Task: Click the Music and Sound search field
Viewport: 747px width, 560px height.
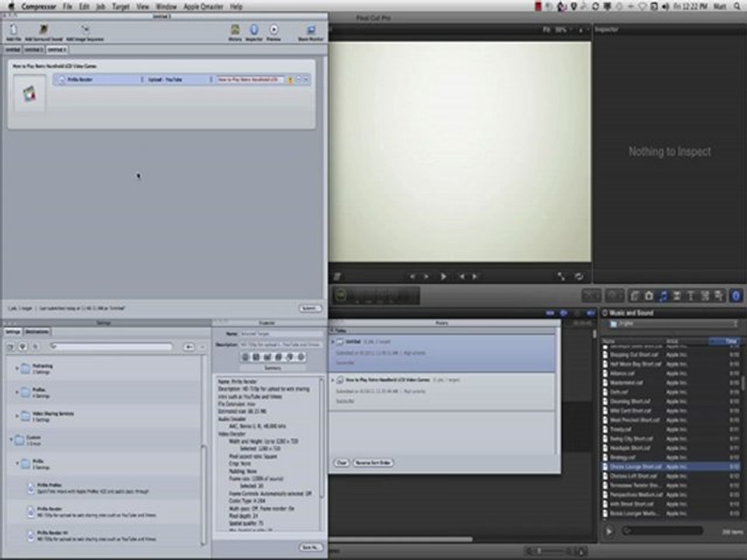Action: [663, 530]
